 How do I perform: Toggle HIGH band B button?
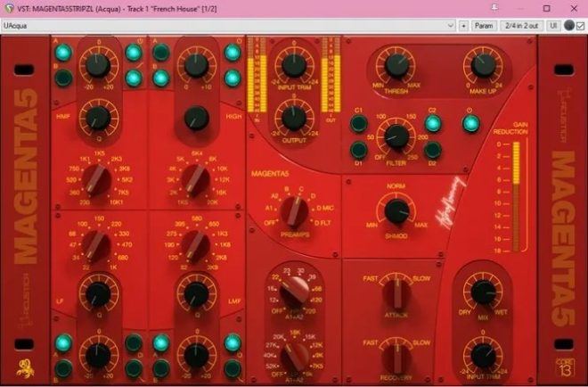161,78
